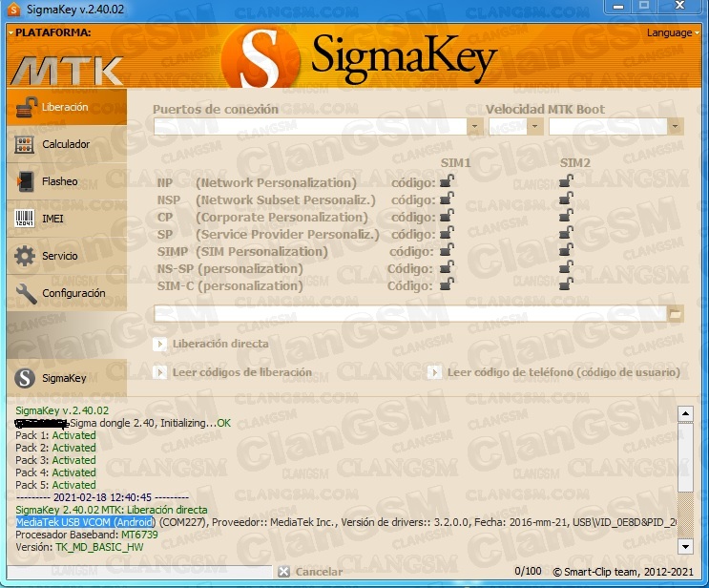Viewport: 709px width, 588px height.
Task: Click the SIMP SIM2 padlock icon
Action: 566,251
